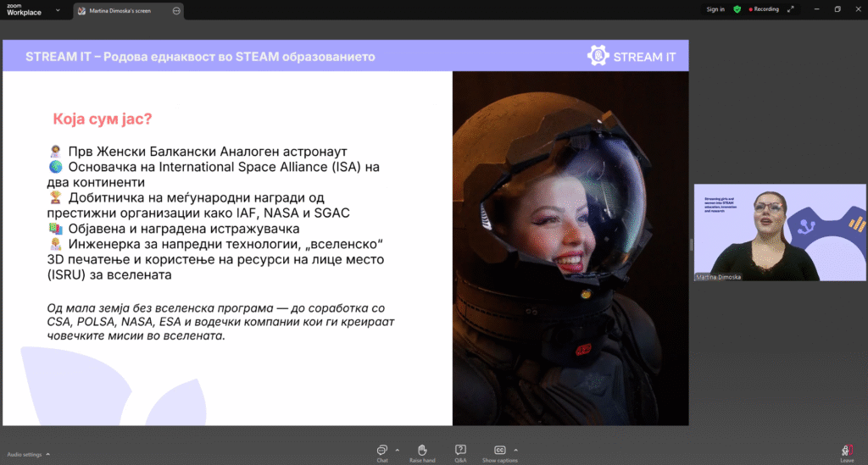
Task: Raise hand in the meeting
Action: point(422,453)
